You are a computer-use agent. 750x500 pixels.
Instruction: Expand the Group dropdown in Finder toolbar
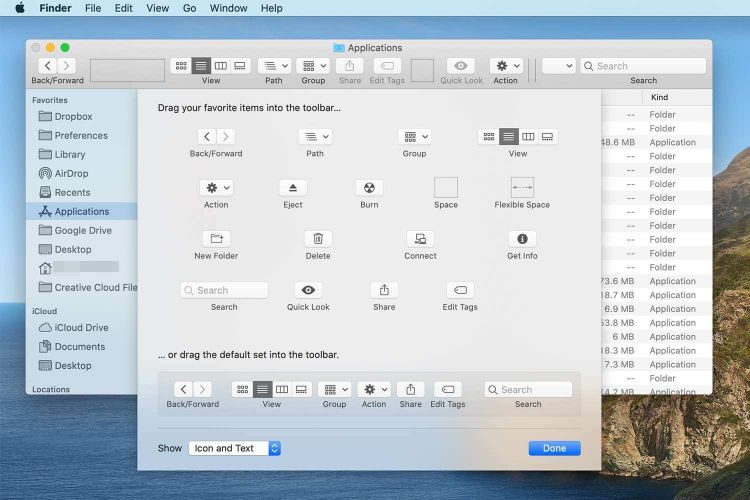click(x=313, y=66)
